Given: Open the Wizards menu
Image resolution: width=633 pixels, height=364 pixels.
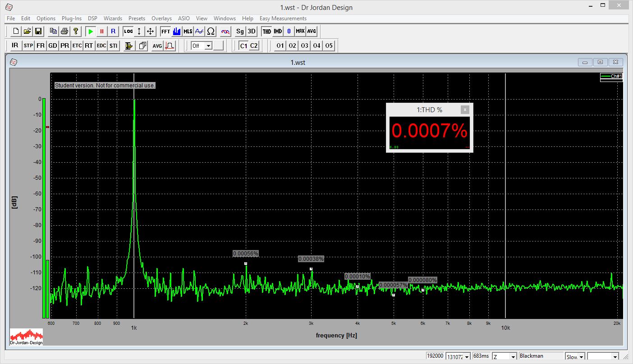Looking at the screenshot, I should (113, 18).
